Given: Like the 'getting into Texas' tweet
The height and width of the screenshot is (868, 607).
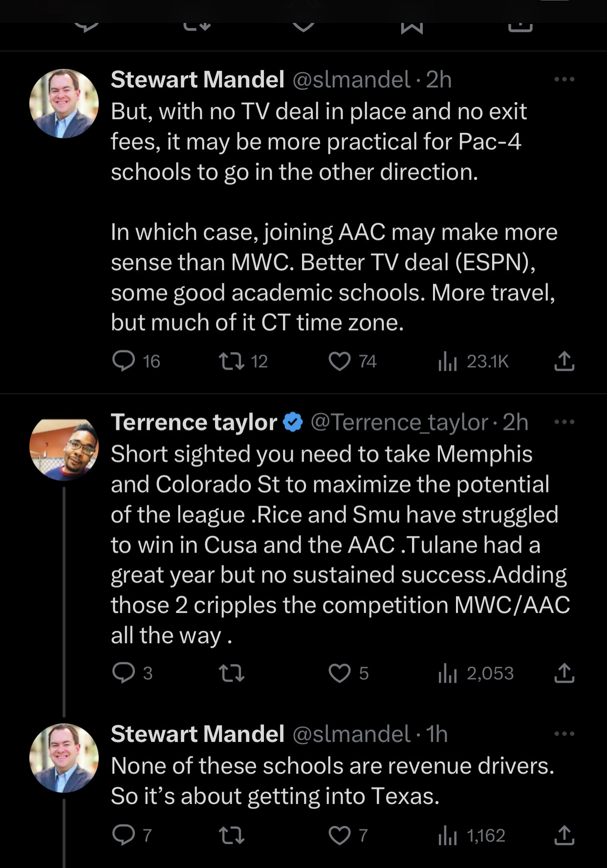Looking at the screenshot, I should point(339,835).
